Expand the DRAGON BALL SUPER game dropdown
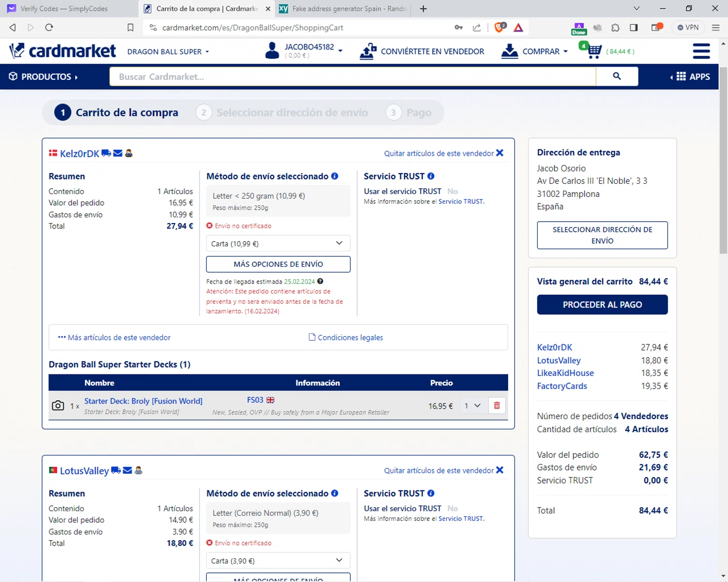Screen dimensions: 728x582 click(x=168, y=51)
